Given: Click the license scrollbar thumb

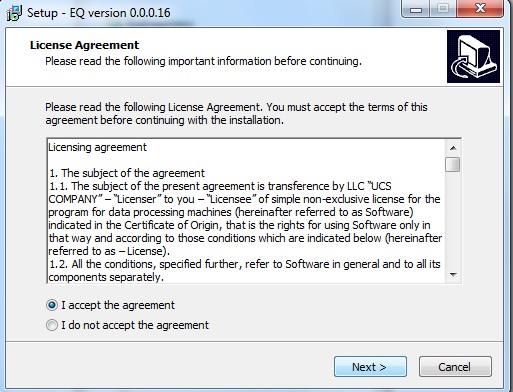Looking at the screenshot, I should coord(453,164).
